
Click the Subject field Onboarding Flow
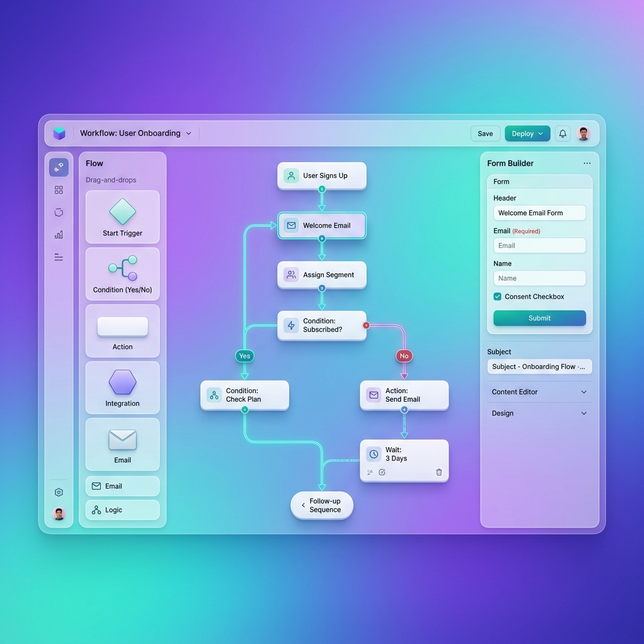pos(539,367)
